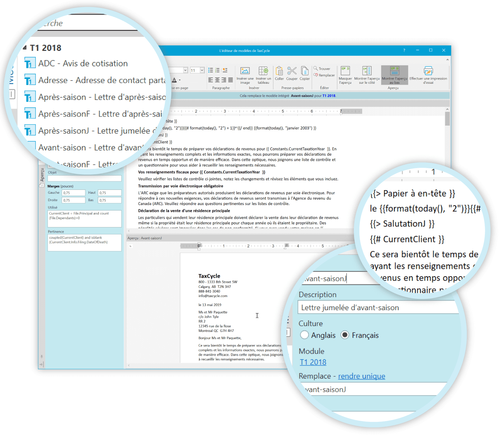
Task: Select Après-saisonJ - Lettre jumelée template
Action: (97, 131)
